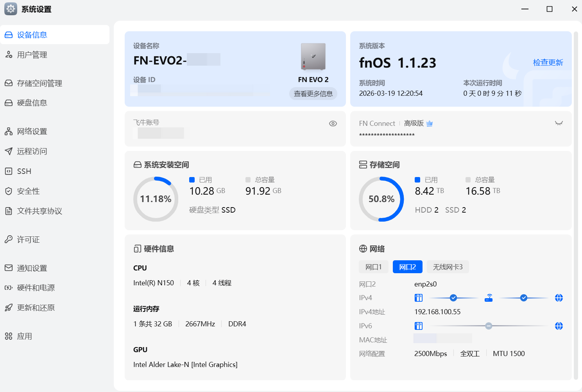Click the 设备信息 sidebar icon
The image size is (582, 392).
tap(9, 35)
